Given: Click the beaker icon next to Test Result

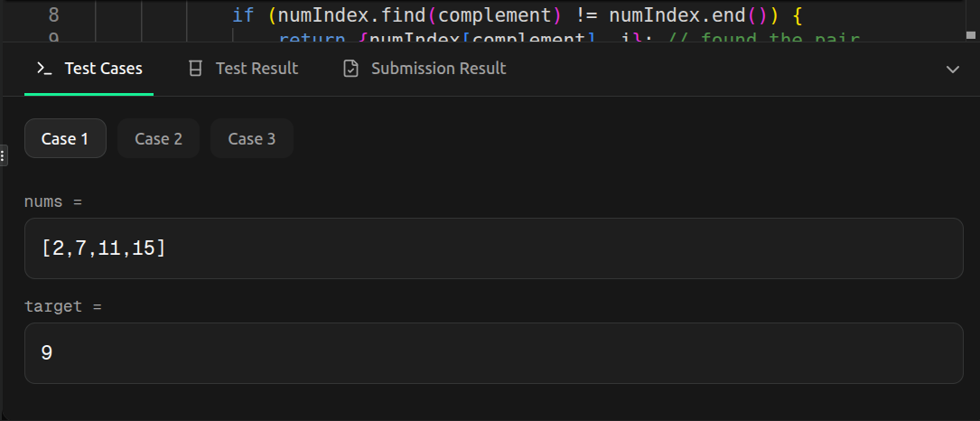Looking at the screenshot, I should click(196, 69).
